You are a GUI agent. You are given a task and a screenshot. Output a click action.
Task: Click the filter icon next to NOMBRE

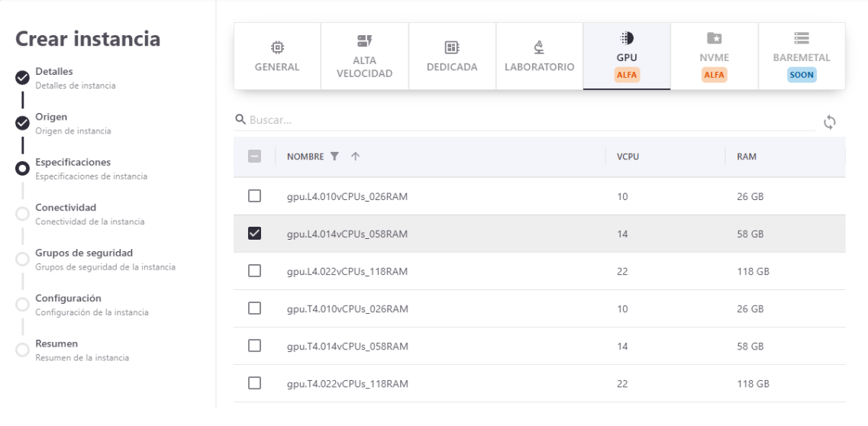(333, 157)
